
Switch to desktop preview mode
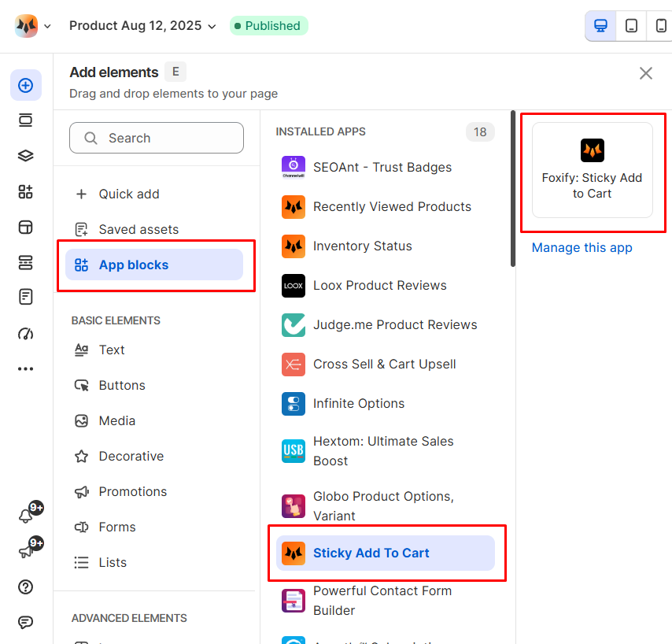pyautogui.click(x=600, y=26)
